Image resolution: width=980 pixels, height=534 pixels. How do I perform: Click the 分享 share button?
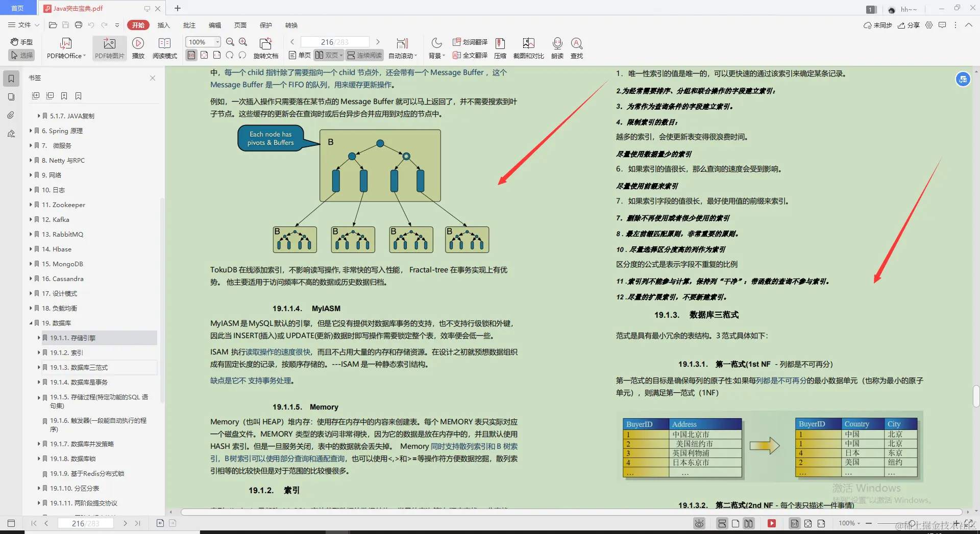(x=908, y=25)
